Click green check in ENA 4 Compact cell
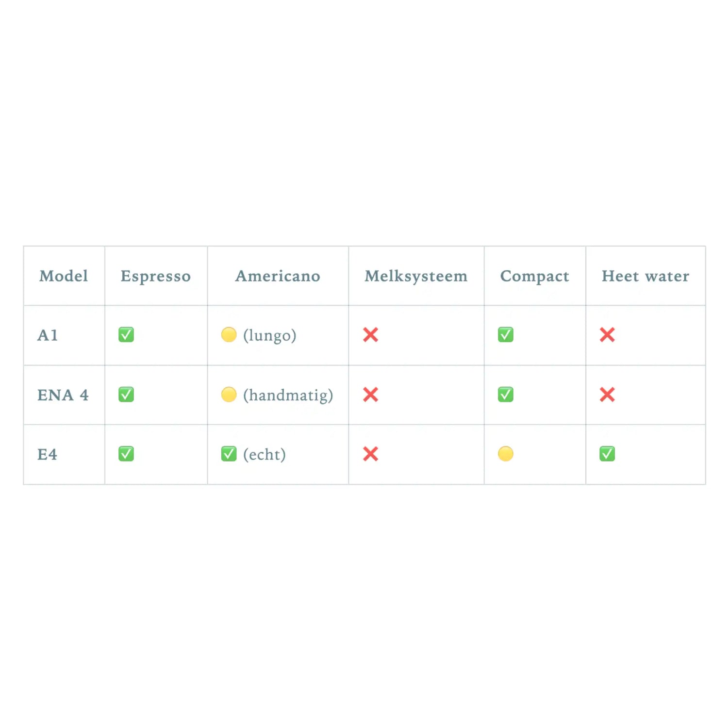Image resolution: width=728 pixels, height=728 pixels. pos(505,395)
